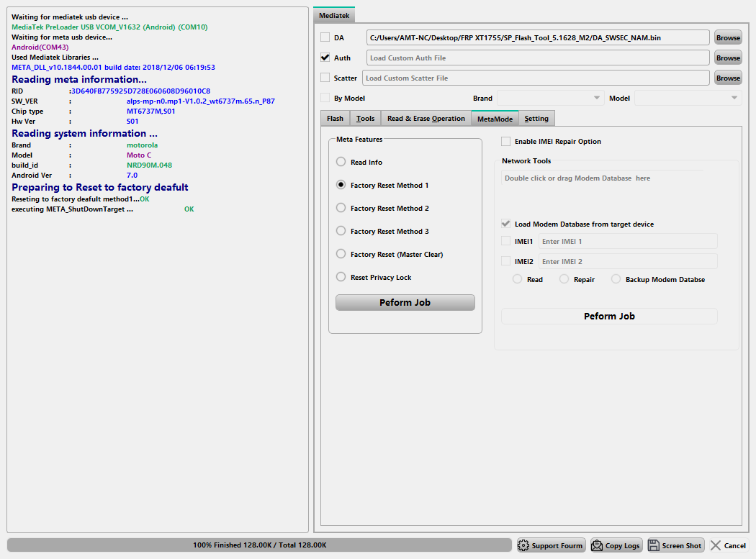This screenshot has width=756, height=559.
Task: Select the Repair radio option
Action: point(564,279)
